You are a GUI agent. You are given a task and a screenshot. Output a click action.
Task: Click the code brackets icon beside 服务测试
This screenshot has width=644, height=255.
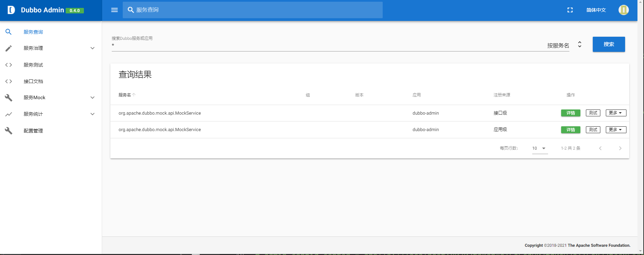[9, 65]
